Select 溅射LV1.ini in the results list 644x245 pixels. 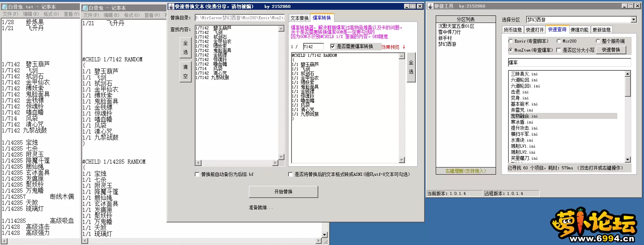coord(523,146)
